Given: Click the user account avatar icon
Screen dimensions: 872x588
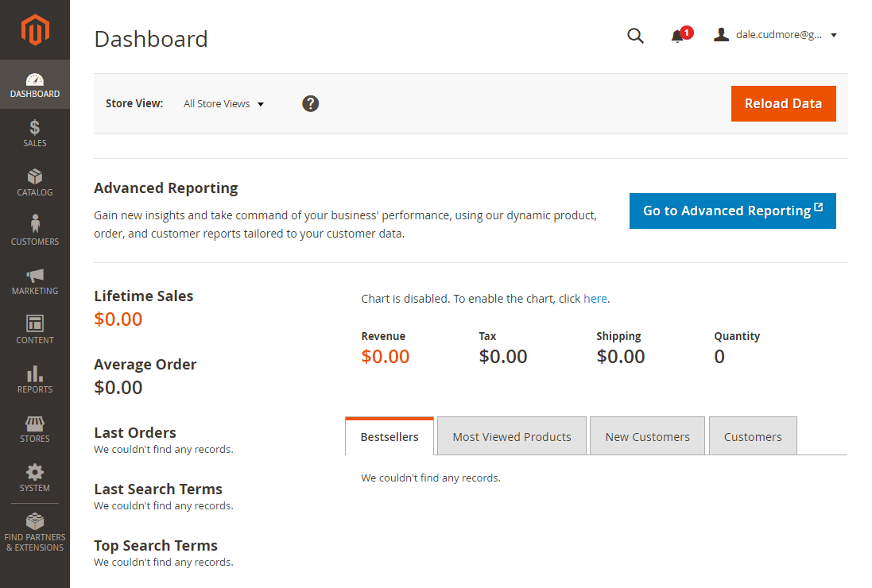Looking at the screenshot, I should pyautogui.click(x=721, y=34).
